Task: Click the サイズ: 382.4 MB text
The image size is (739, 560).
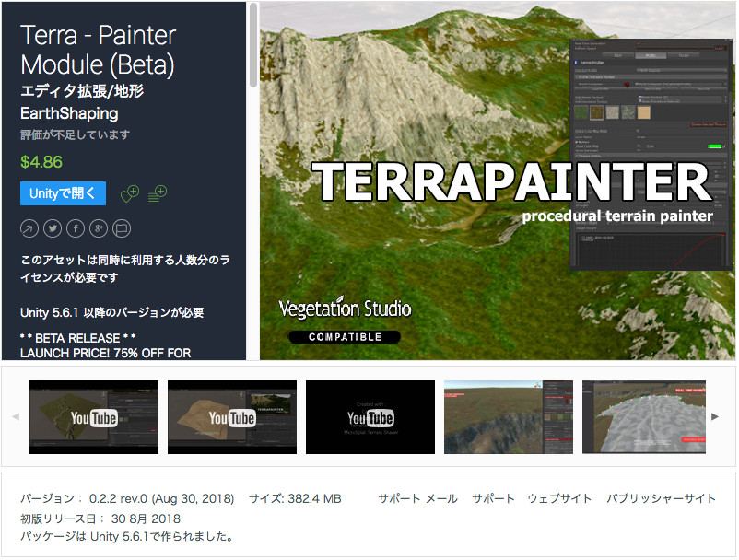Action: click(x=295, y=499)
